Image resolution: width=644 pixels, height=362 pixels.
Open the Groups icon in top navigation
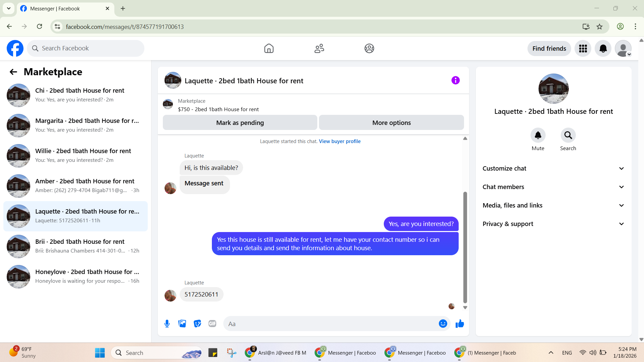coord(369,48)
